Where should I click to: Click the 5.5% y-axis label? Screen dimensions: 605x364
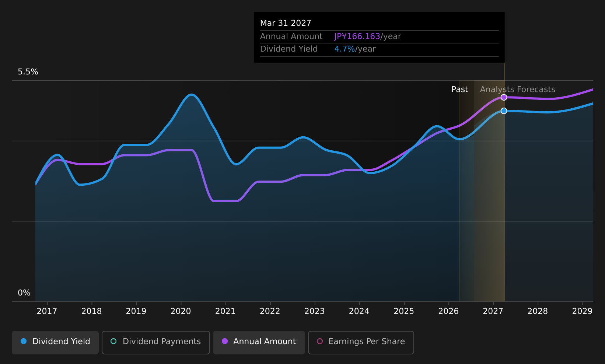(x=28, y=72)
